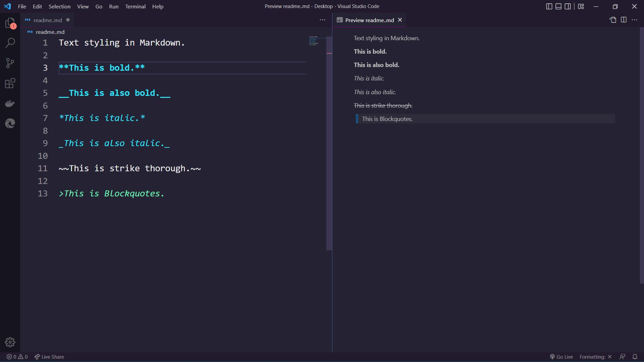Click 'This is bold.' in preview
The width and height of the screenshot is (644, 362).
[x=370, y=52]
